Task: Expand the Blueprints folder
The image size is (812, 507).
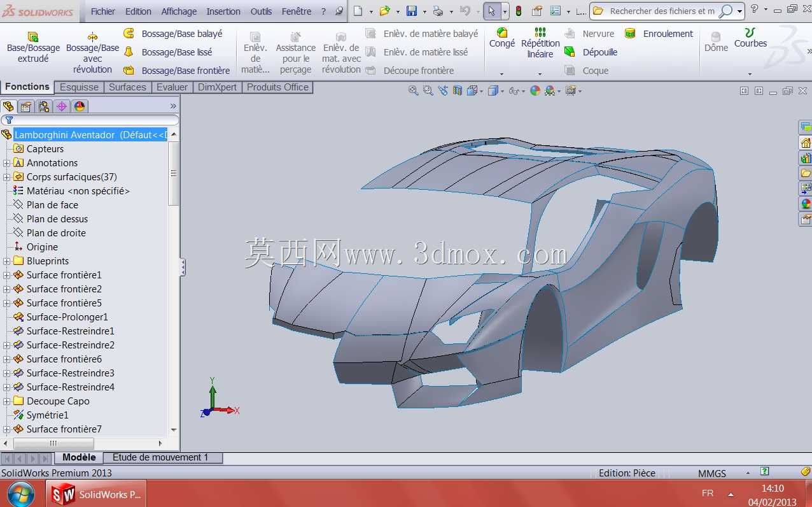Action: [x=6, y=261]
